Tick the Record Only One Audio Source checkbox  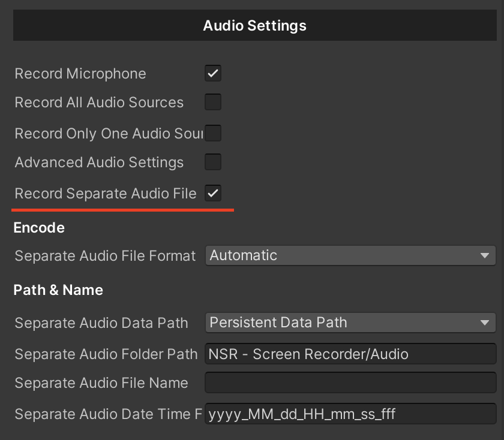(x=213, y=133)
